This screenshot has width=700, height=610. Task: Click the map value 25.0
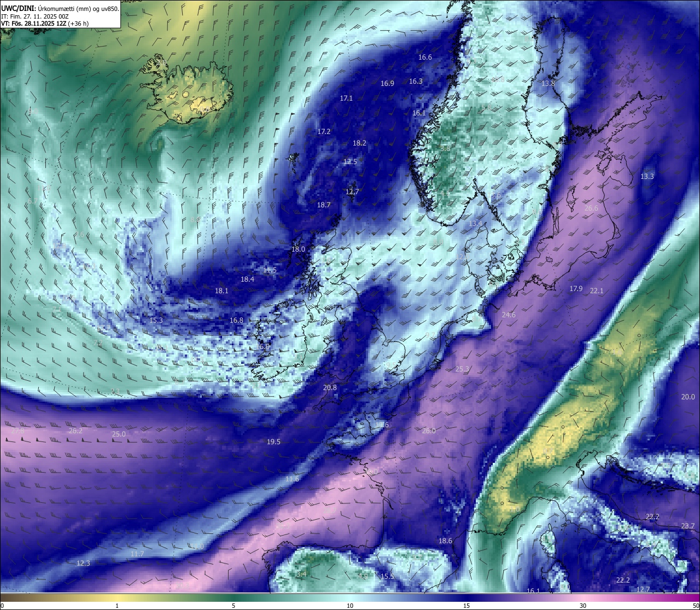point(119,434)
